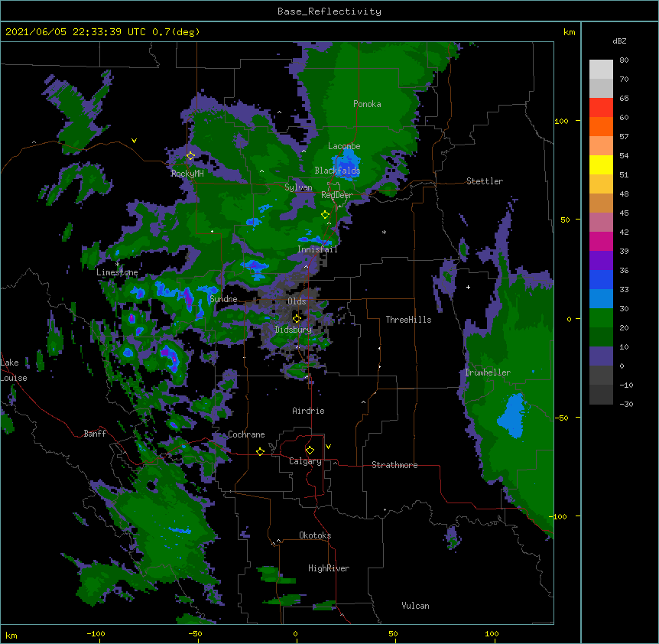Click the Base_Reflectivity title

coord(329,11)
